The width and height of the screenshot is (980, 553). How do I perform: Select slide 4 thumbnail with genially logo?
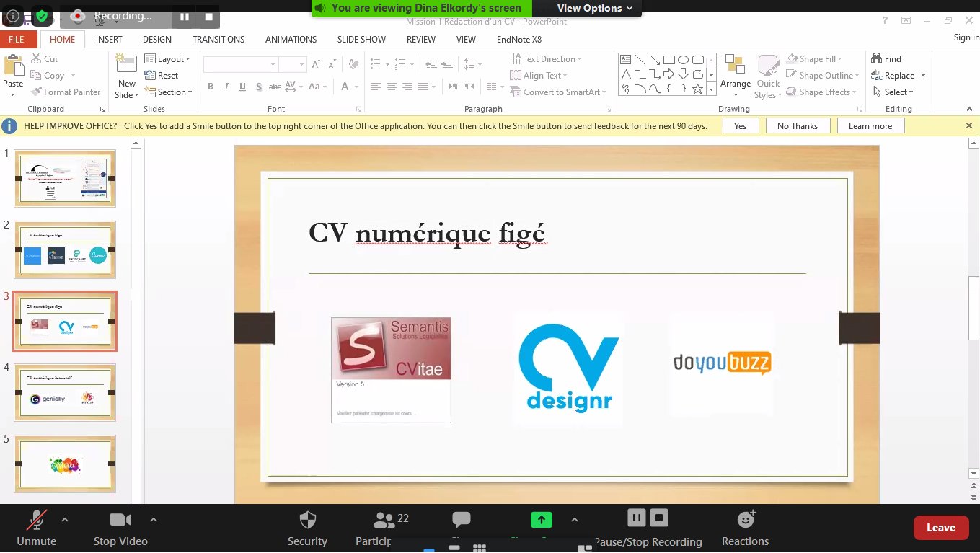point(65,392)
